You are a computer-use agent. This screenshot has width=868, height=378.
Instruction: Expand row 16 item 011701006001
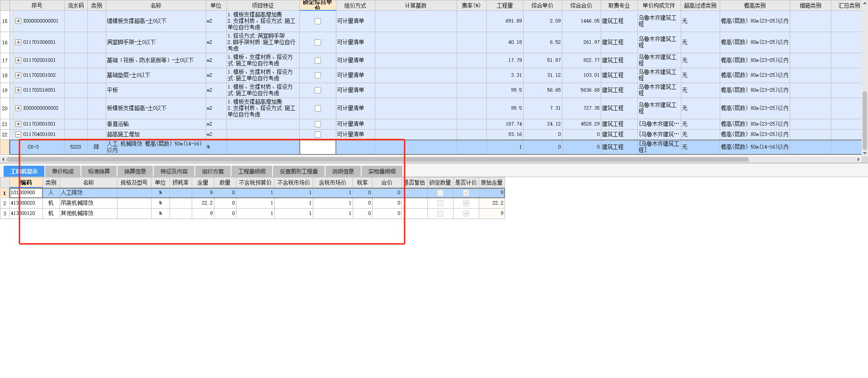[18, 42]
